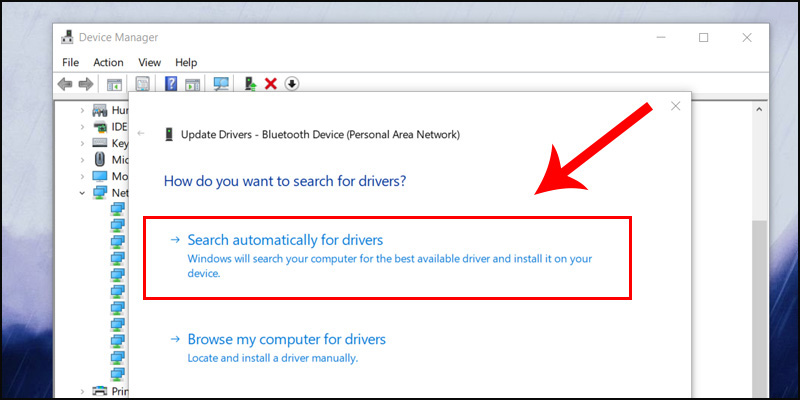Click the red X Uninstall device icon
Screen dimensions: 800x400
pos(270,84)
